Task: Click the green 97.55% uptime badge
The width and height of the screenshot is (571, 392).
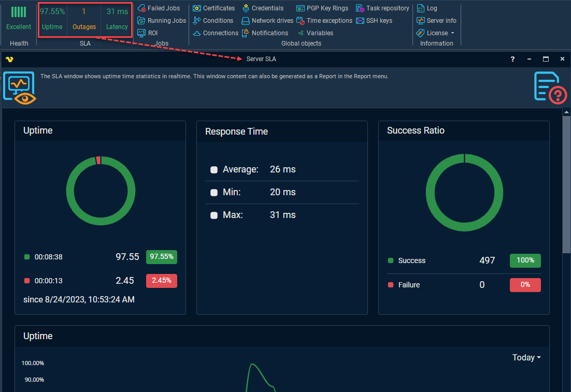Action: click(162, 256)
